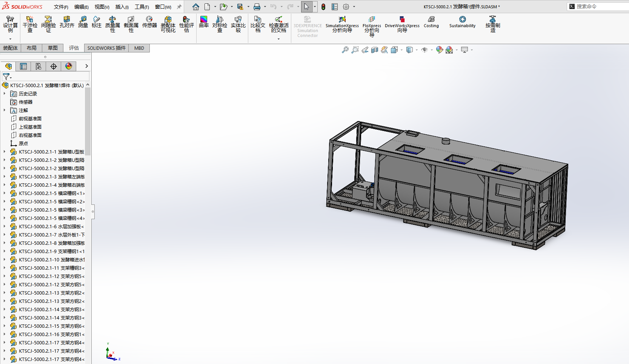Switch to the SOLIDWORKS 插件 tab
This screenshot has width=629, height=364.
coord(106,48)
